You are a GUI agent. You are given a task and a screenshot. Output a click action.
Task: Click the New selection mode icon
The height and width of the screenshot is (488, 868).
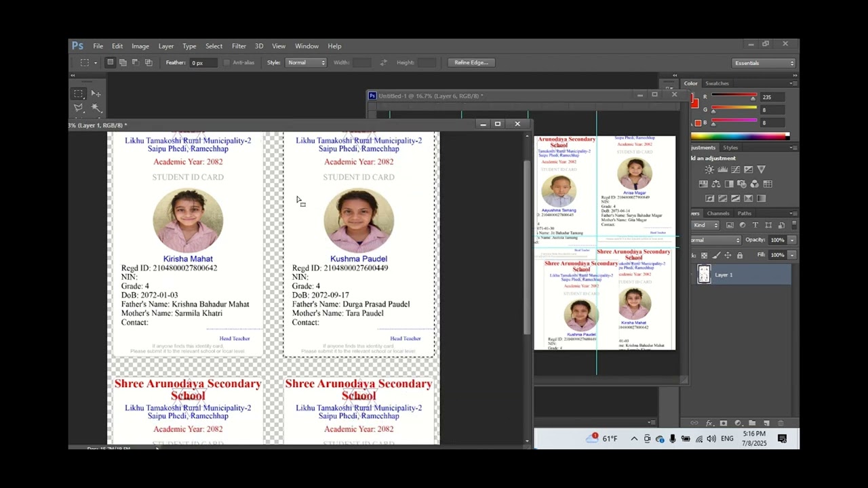[x=110, y=62]
